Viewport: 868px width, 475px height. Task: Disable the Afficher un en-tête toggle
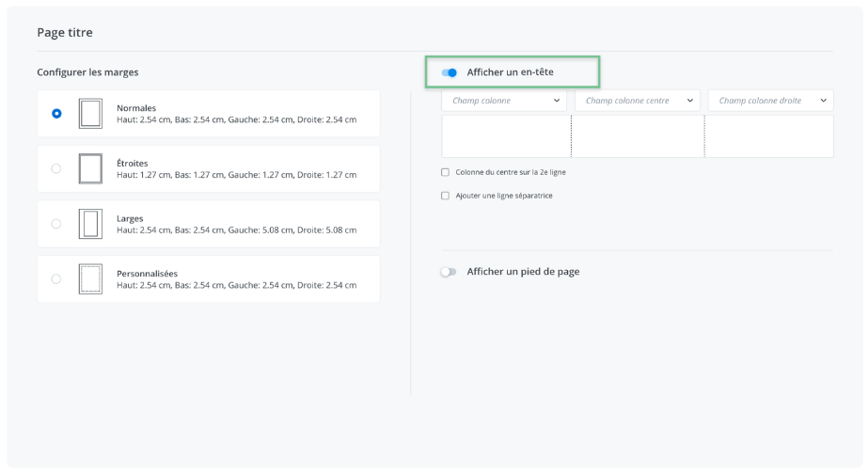point(450,72)
